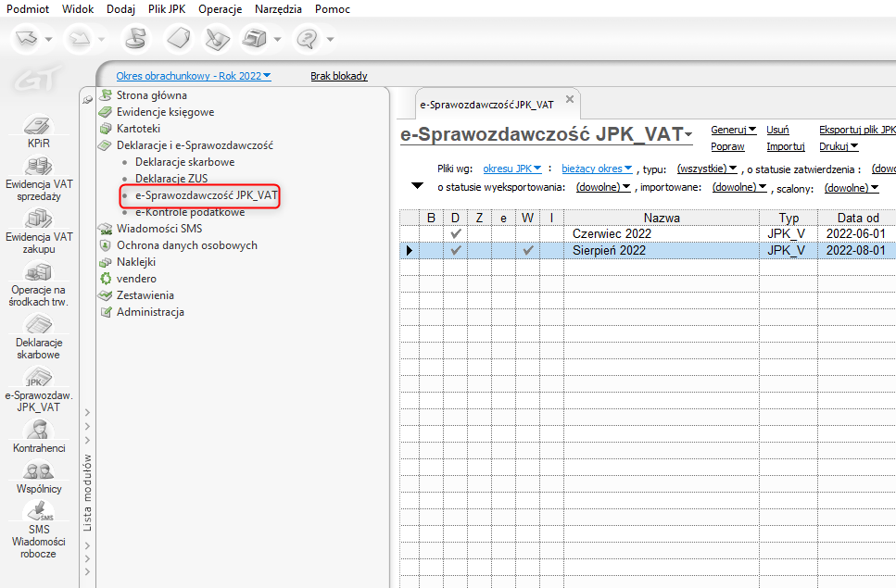The height and width of the screenshot is (588, 896).
Task: Click the back navigation arrow toolbar icon
Action: click(x=27, y=39)
